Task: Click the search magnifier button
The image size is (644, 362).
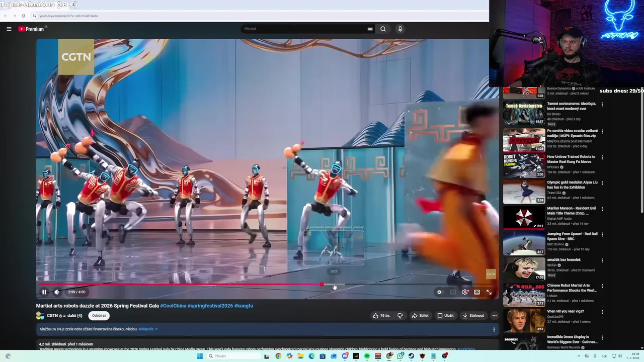Action: click(383, 29)
